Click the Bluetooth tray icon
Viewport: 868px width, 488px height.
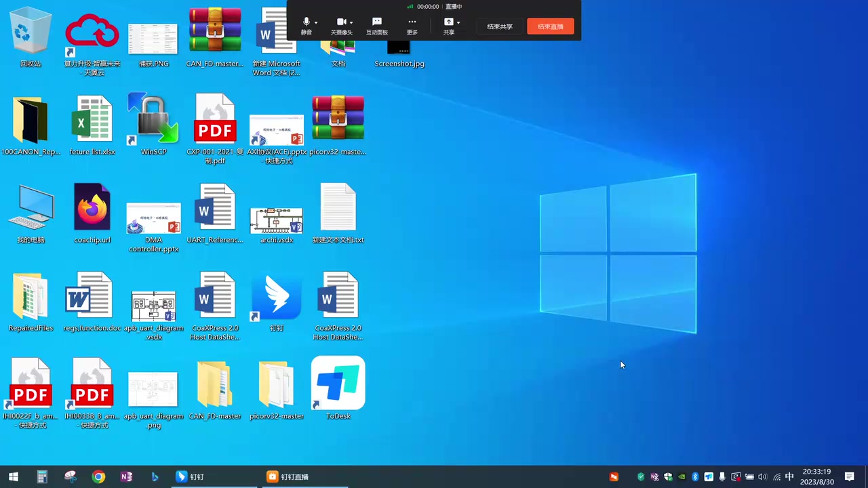click(x=695, y=476)
